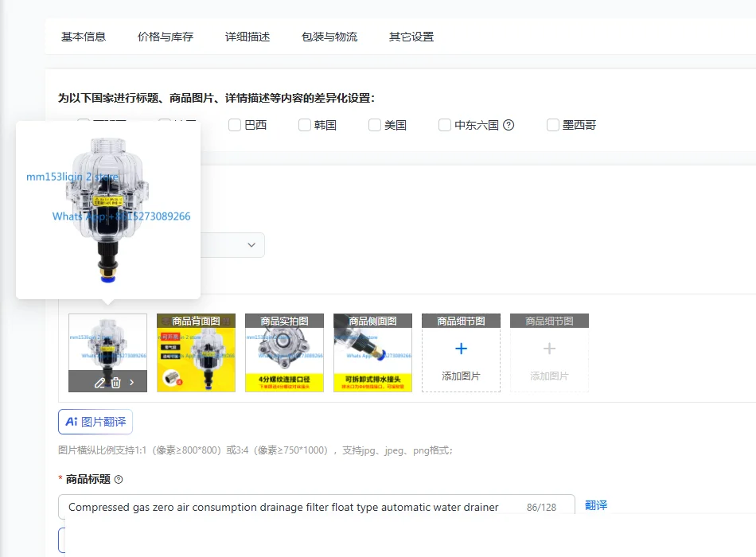The height and width of the screenshot is (557, 756).
Task: Select the 商品侧面图 thumbnail
Action: (x=372, y=353)
